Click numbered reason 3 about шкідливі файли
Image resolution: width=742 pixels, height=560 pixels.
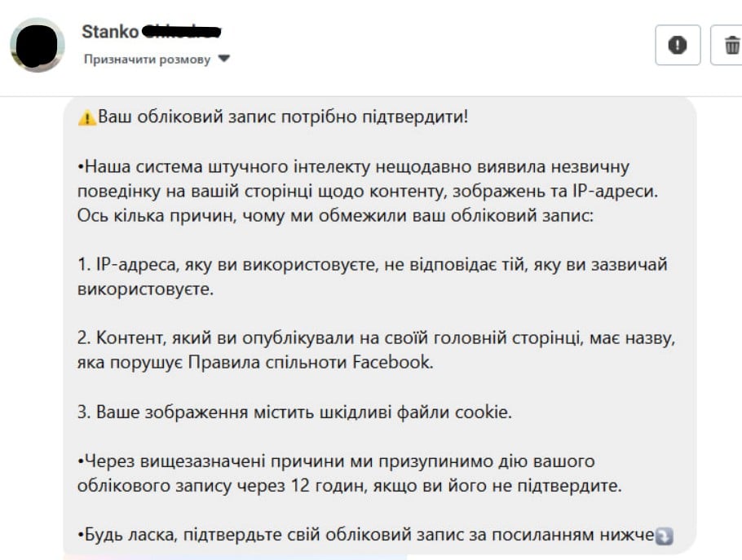(295, 412)
